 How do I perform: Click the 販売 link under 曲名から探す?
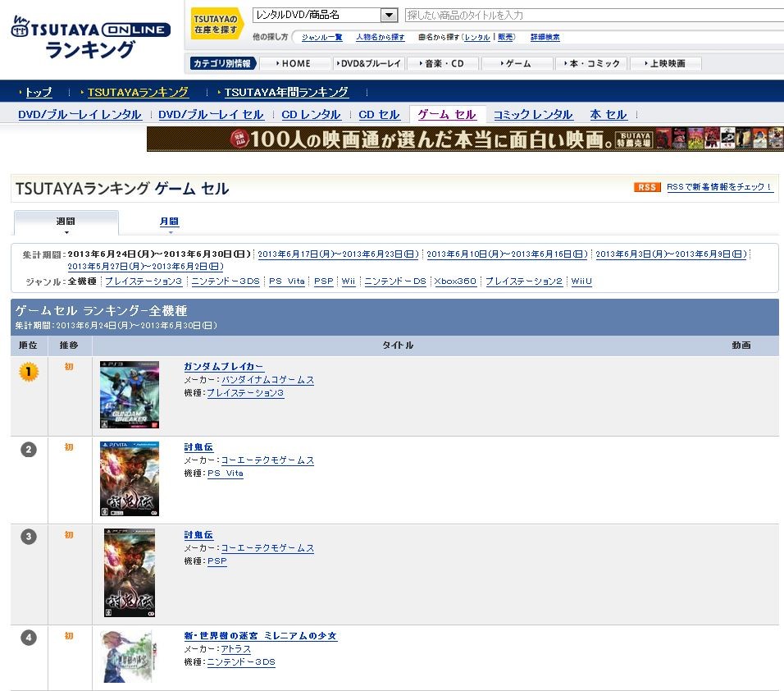click(x=505, y=37)
